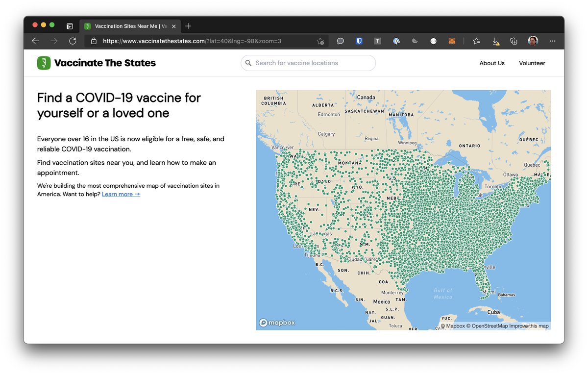View site info lock icon
Viewport: 588px width, 375px height.
[x=94, y=41]
